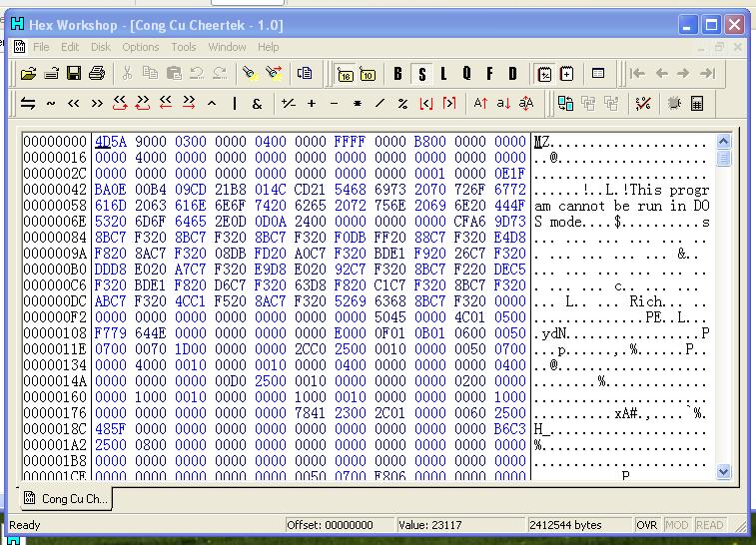Click the divide slash icon
Viewport: 756px width, 545px height.
[379, 103]
